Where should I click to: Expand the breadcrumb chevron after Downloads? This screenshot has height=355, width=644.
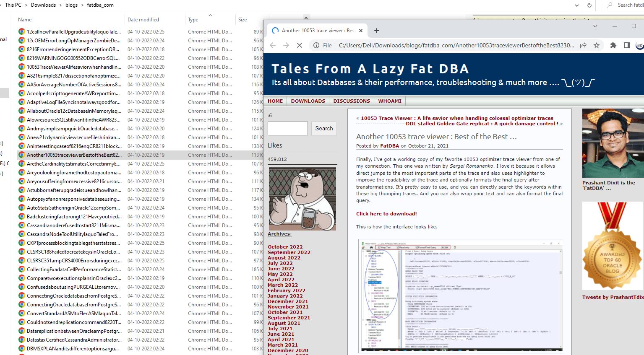pyautogui.click(x=60, y=5)
